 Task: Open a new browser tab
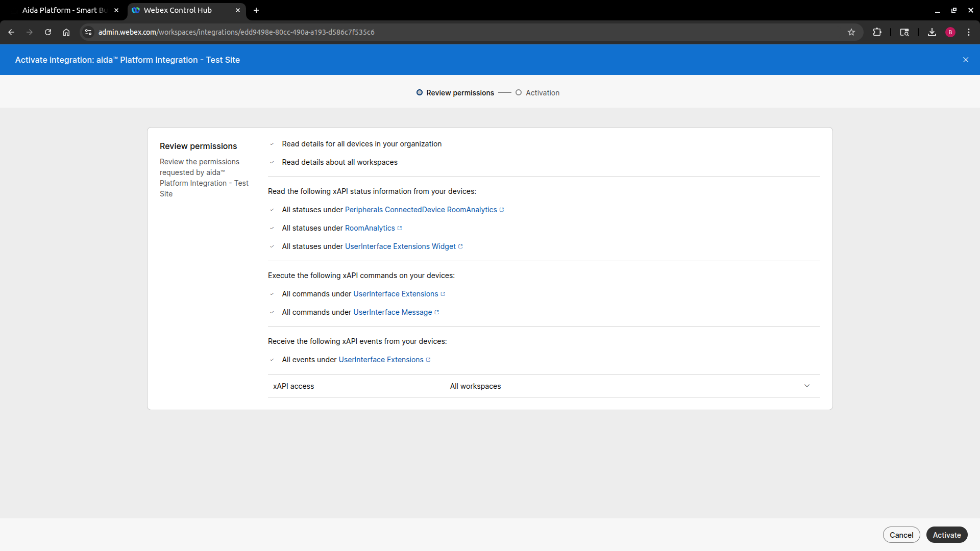(x=256, y=10)
